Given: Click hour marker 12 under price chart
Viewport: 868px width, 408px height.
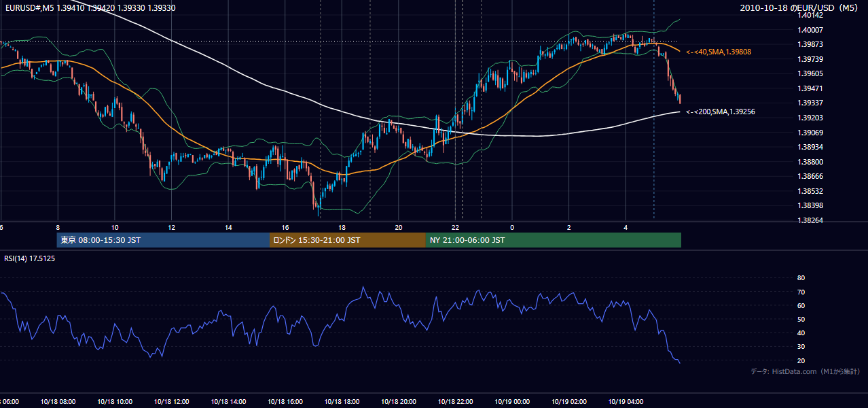Looking at the screenshot, I should pyautogui.click(x=172, y=228).
